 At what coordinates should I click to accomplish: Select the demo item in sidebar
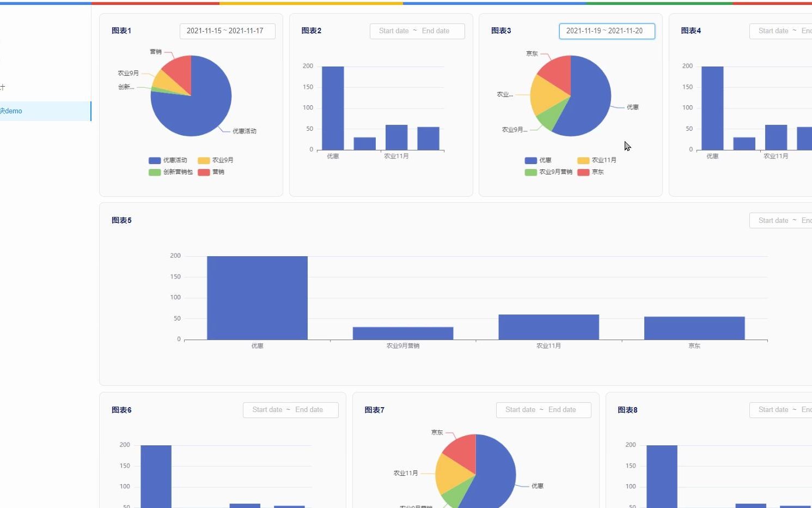[45, 111]
